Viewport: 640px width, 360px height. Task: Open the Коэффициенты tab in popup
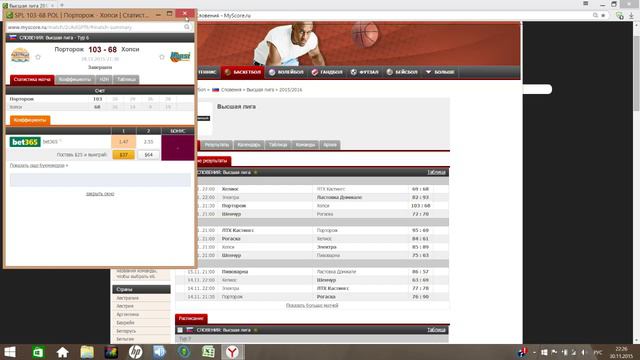point(75,79)
